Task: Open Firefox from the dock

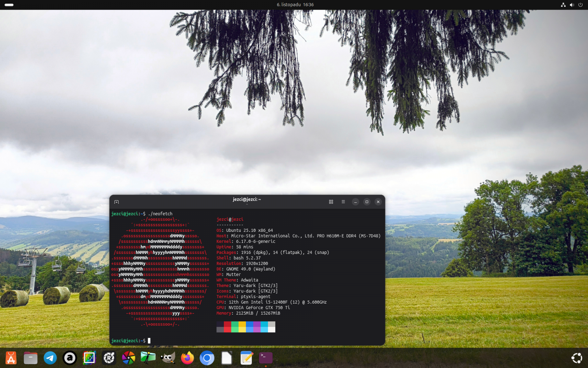Action: tap(187, 358)
